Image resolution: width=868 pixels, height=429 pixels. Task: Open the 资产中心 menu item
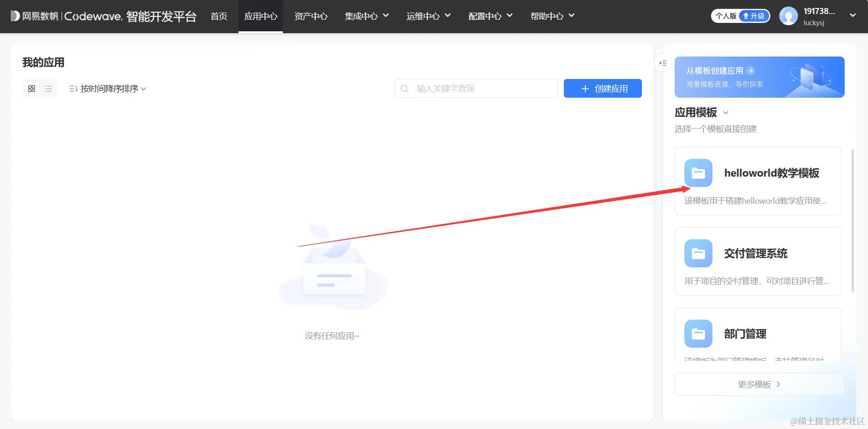(x=311, y=15)
